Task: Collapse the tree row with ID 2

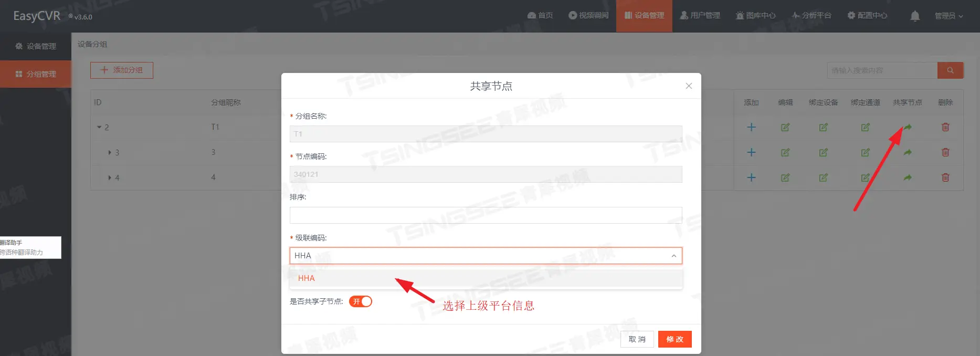Action: 99,127
